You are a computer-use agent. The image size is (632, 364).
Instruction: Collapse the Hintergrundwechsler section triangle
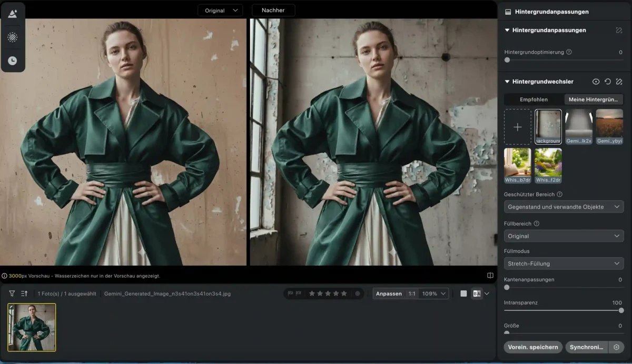click(507, 82)
